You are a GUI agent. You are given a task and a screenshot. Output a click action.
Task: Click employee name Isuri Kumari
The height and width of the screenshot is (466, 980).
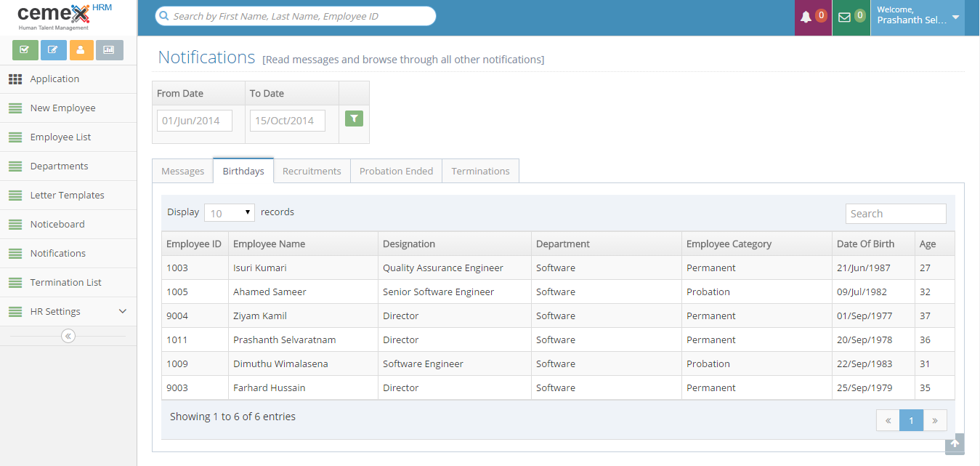(x=260, y=268)
